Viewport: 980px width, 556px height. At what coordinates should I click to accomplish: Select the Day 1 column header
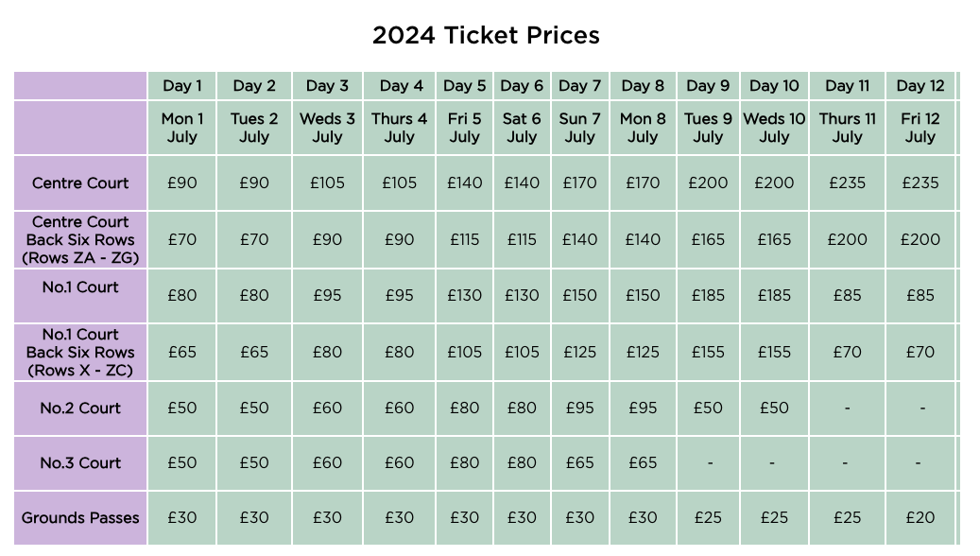pos(181,86)
